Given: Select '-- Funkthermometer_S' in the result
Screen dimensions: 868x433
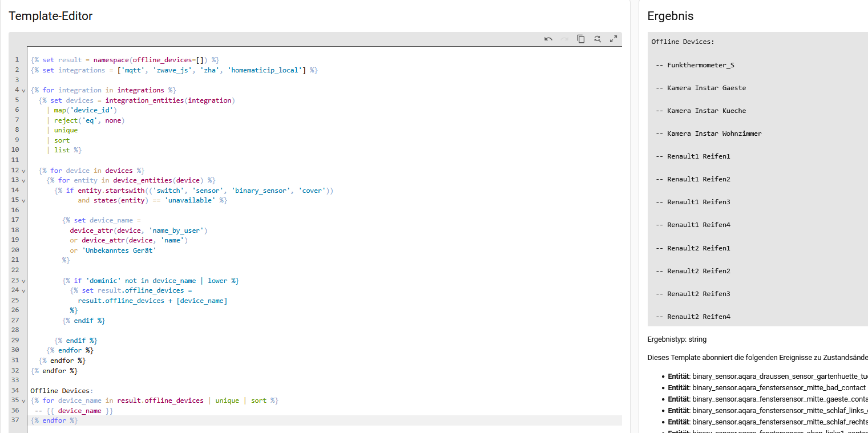Looking at the screenshot, I should click(695, 65).
